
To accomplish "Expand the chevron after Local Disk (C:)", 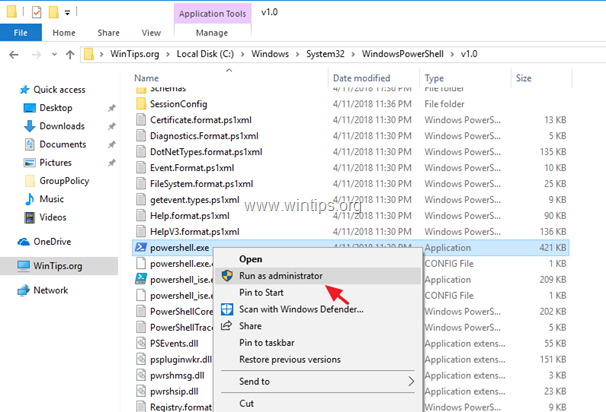I will pyautogui.click(x=242, y=54).
